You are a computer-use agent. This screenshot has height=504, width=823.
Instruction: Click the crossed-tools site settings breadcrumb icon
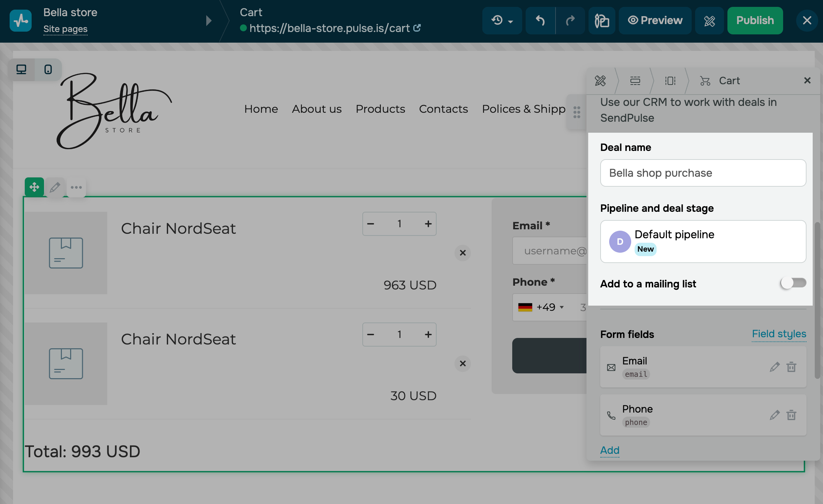(600, 81)
